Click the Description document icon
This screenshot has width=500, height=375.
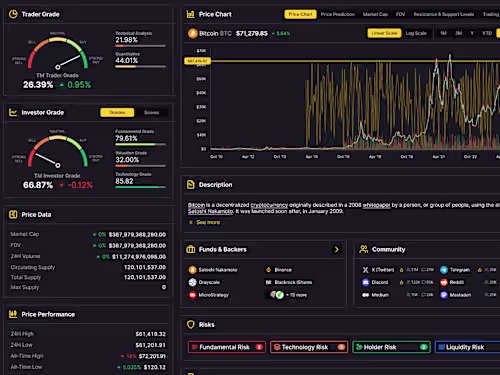(x=191, y=184)
